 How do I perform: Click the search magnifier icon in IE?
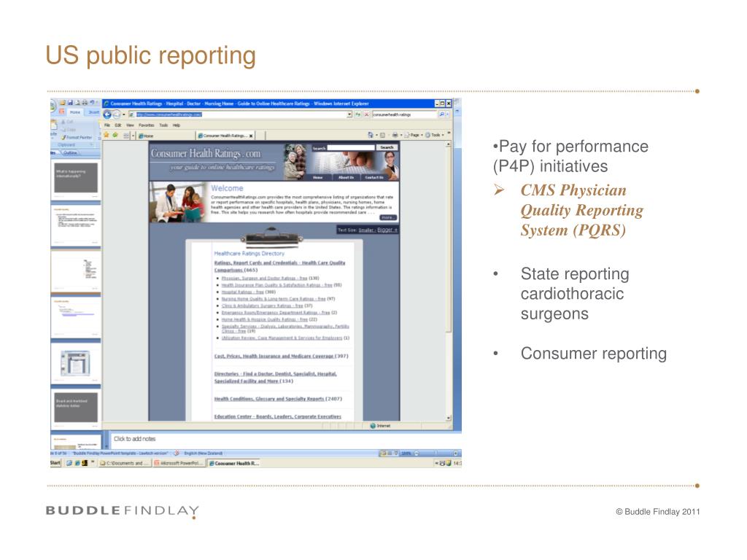click(441, 114)
